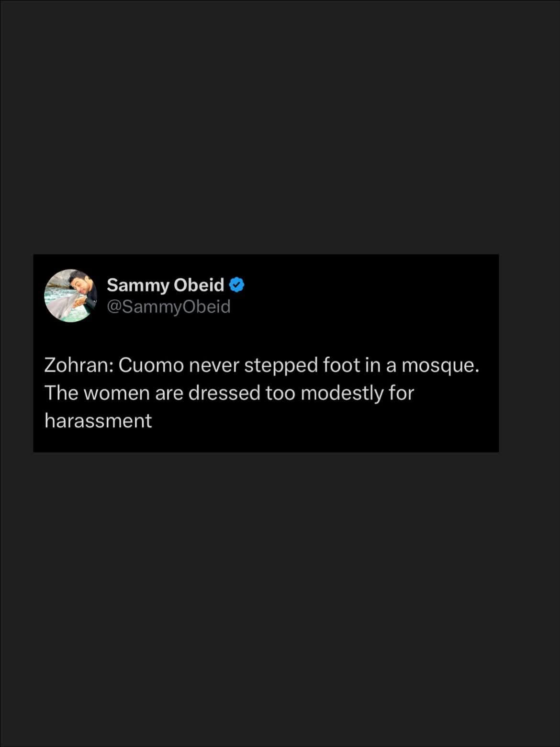
Task: Click the word "mosque." in the tweet
Action: pyautogui.click(x=440, y=365)
